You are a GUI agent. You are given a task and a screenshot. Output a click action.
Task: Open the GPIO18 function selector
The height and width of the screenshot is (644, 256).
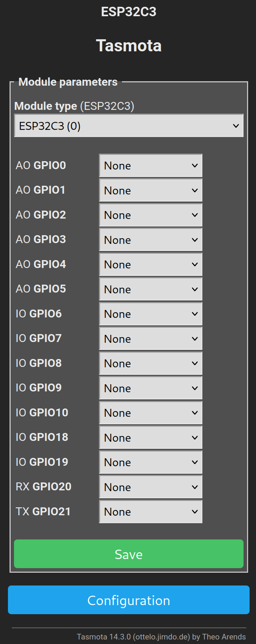(x=151, y=438)
